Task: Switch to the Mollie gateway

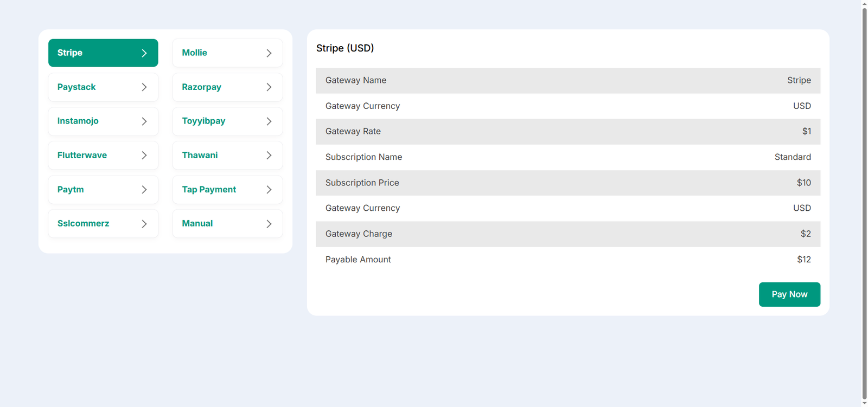Action: 195,53
